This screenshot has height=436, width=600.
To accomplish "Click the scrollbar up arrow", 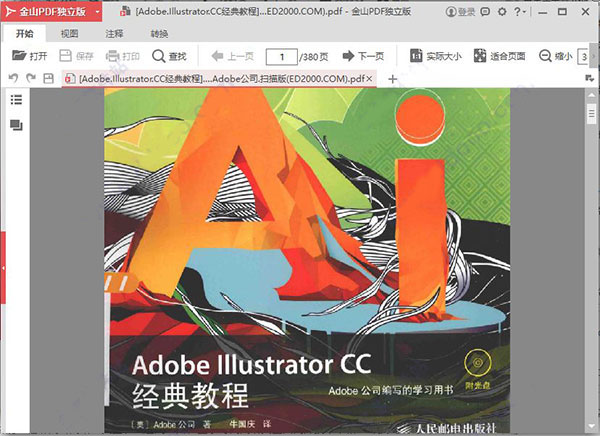I will point(591,94).
